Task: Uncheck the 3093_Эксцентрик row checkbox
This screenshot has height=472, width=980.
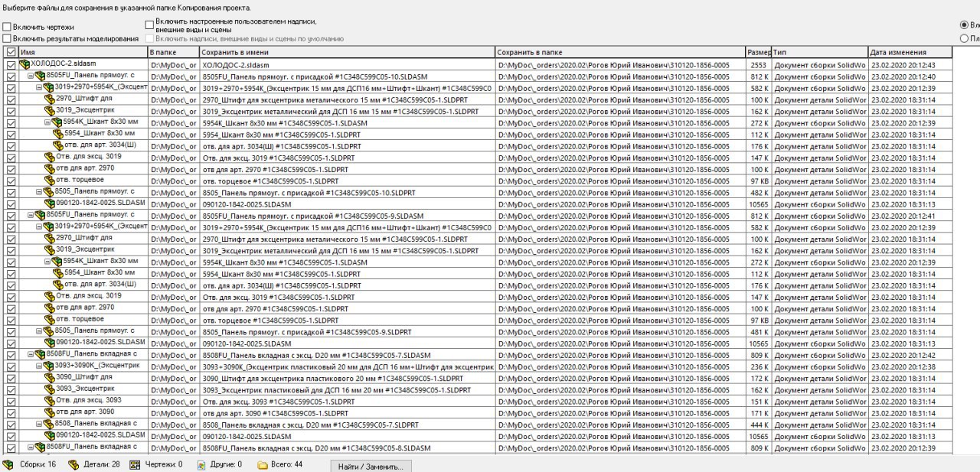Action: tap(11, 390)
